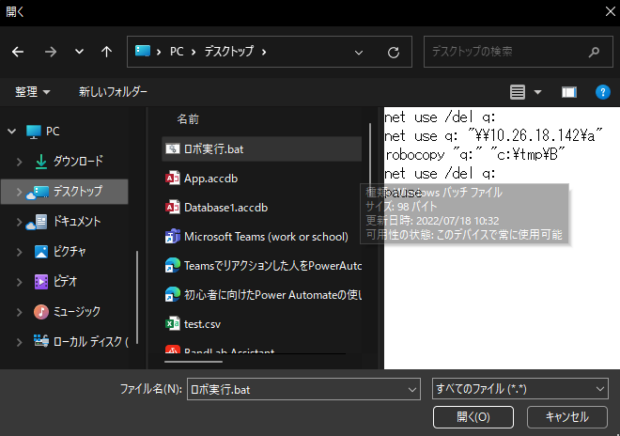Screen dimensions: 620x436
Task: Expand the デスクトップ tree node
Action: tap(19, 192)
